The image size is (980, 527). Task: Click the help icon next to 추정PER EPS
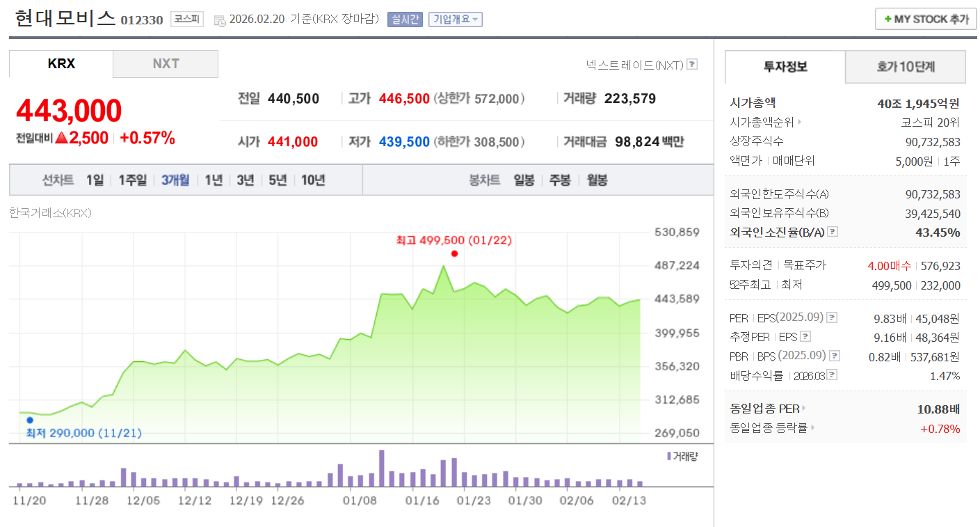[805, 337]
